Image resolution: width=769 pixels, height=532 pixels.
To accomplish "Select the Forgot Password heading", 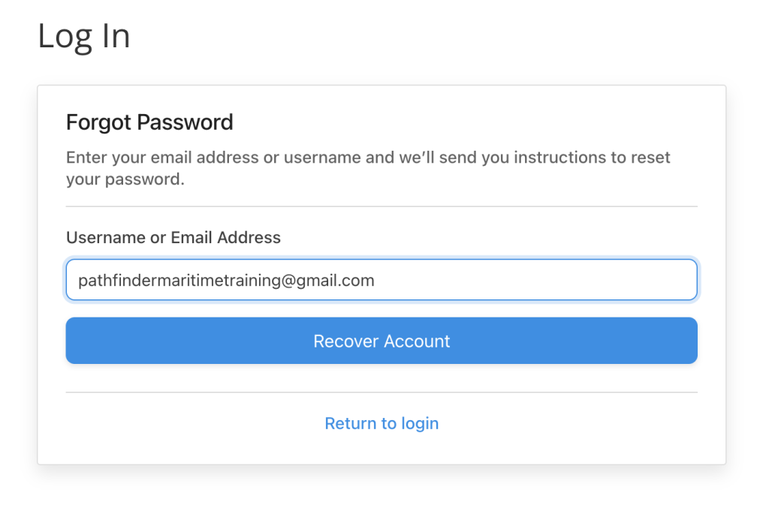I will pyautogui.click(x=149, y=122).
